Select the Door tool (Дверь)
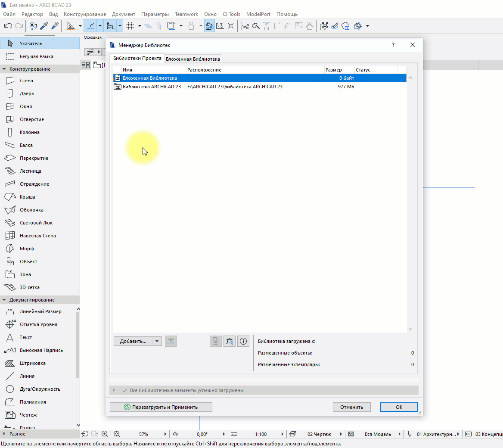This screenshot has width=503, height=448. point(26,93)
